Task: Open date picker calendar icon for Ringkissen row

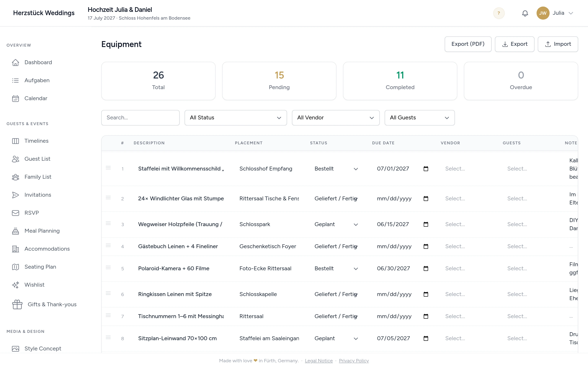Action: (426, 294)
